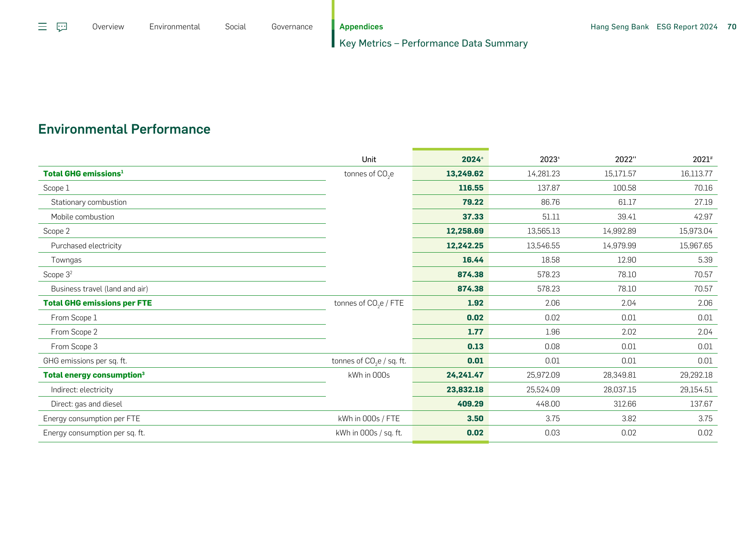The height and width of the screenshot is (535, 756).
Task: Open the hamburger menu icon
Action: 42,27
